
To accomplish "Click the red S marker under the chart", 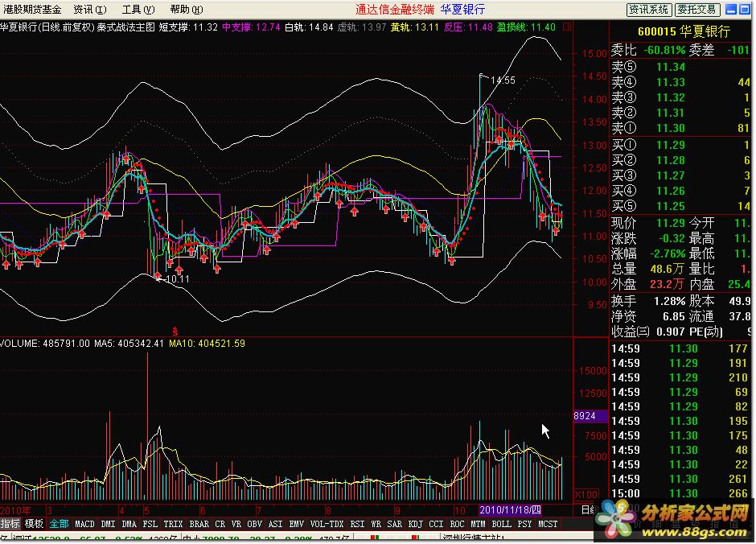I will tap(175, 332).
